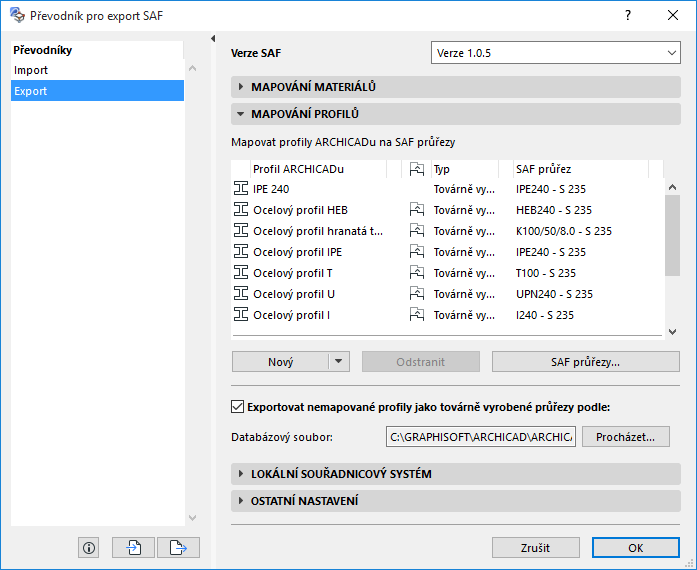The width and height of the screenshot is (697, 570).
Task: Click the Databázový soubor path field
Action: pyautogui.click(x=481, y=437)
